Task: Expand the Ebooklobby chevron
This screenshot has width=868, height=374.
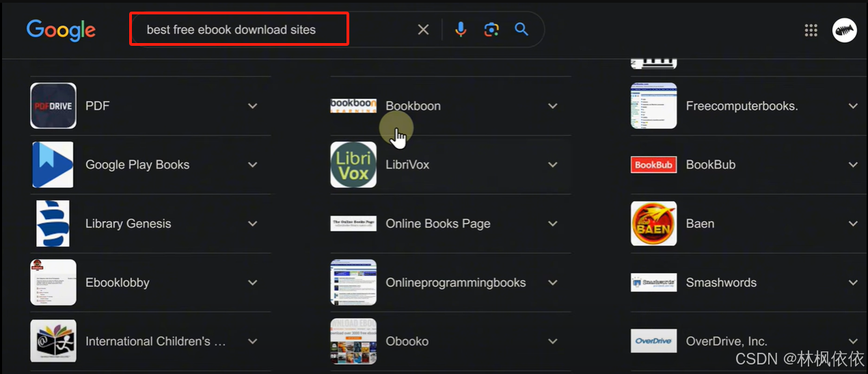Action: [x=253, y=282]
